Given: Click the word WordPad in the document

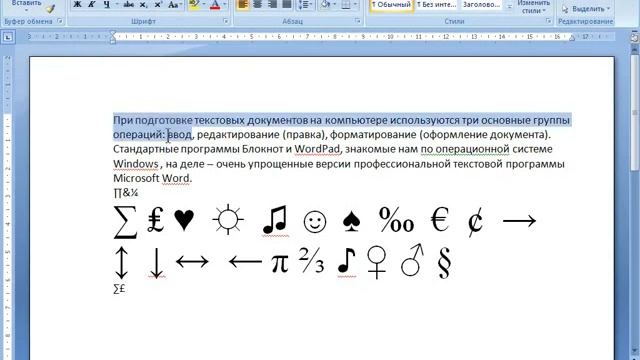Looking at the screenshot, I should pos(317,149).
